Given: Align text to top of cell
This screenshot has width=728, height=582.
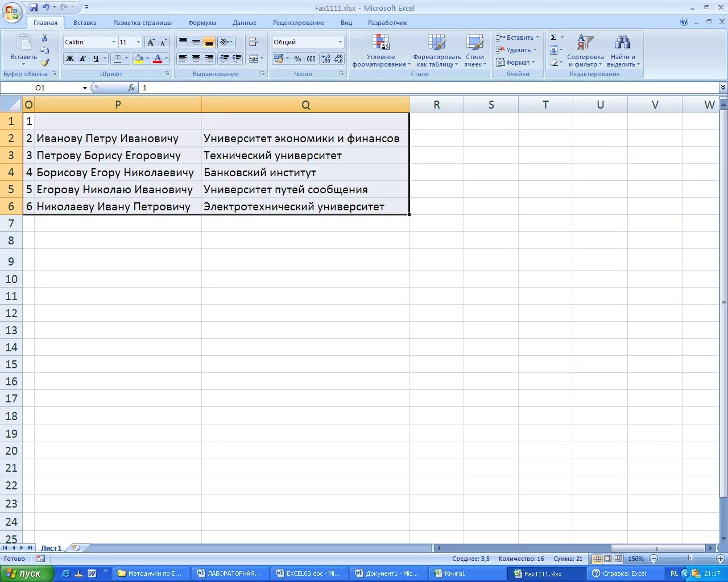Looking at the screenshot, I should point(183,42).
